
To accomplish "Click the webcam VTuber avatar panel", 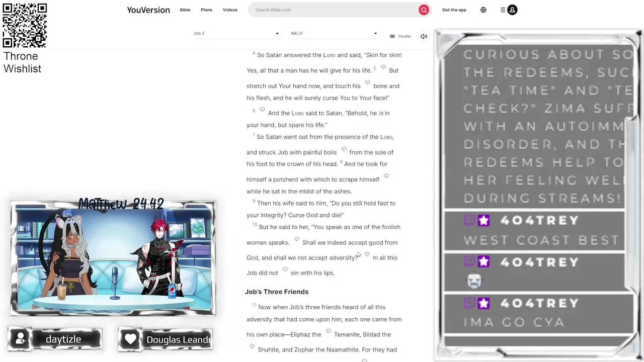I will tap(113, 258).
